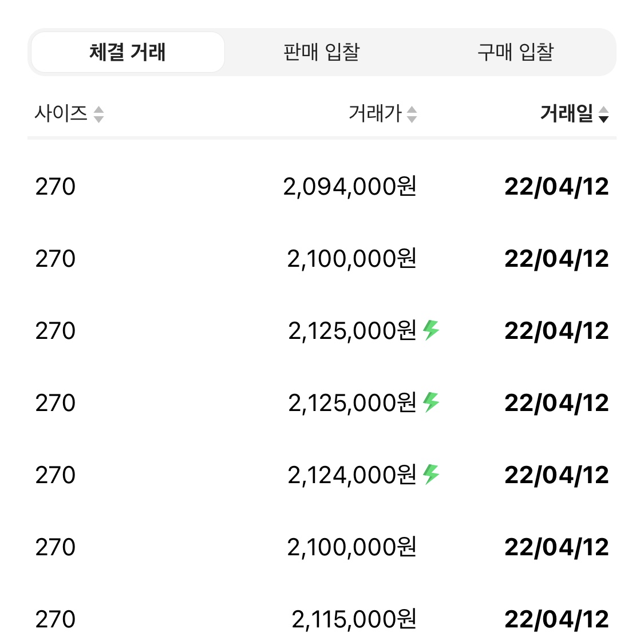Sort by 거래가 using its arrow icon
Screen dimensions: 644x644
pyautogui.click(x=412, y=114)
